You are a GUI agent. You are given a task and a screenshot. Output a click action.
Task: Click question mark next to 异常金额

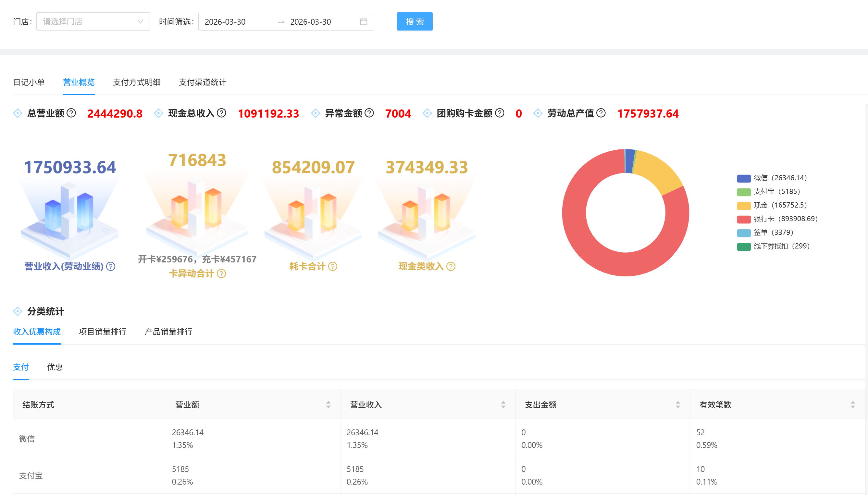369,113
